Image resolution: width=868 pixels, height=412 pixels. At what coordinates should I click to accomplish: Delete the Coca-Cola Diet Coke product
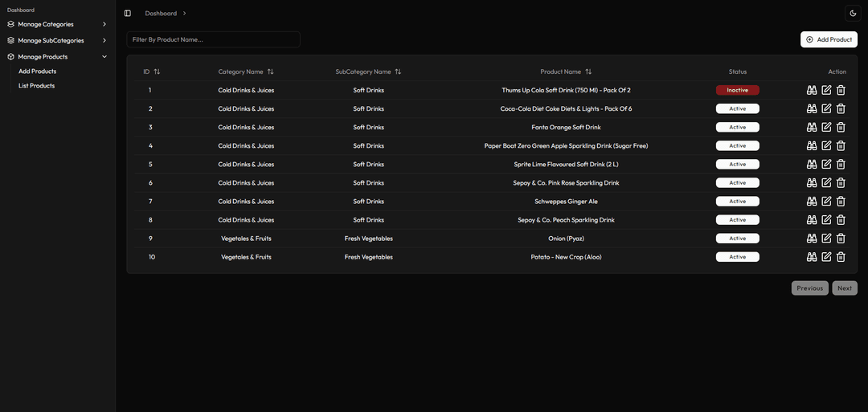point(841,108)
